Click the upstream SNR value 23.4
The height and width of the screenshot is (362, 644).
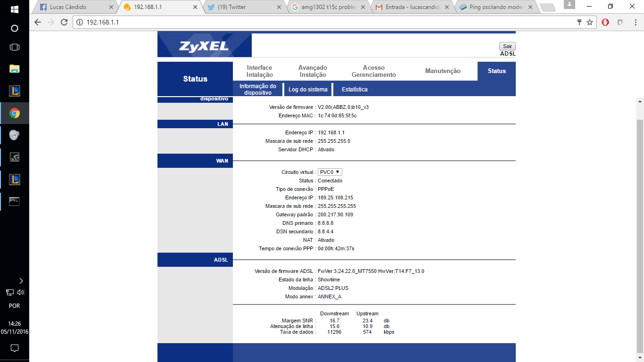367,321
